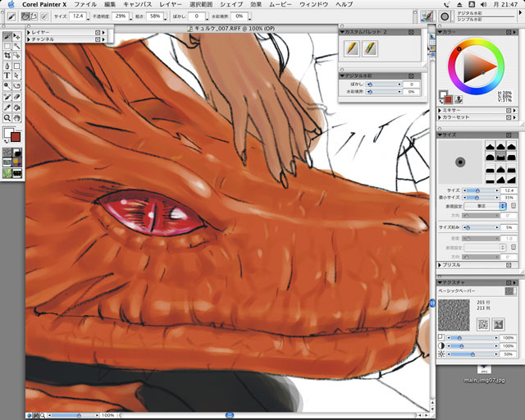Image resolution: width=525 pixels, height=420 pixels.
Task: Select the Rubber Stamp tool
Action: pyautogui.click(x=7, y=97)
